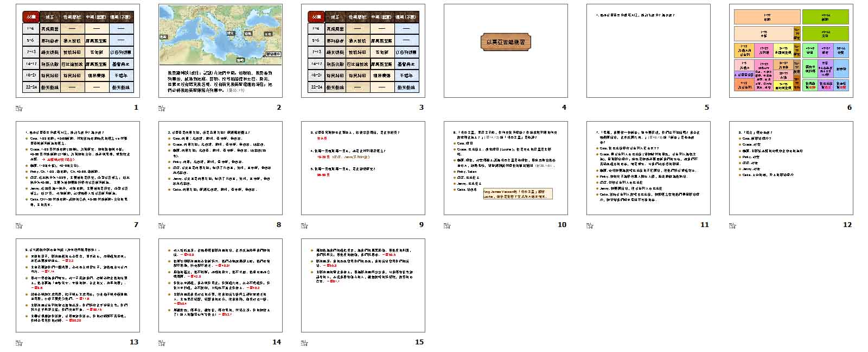
Task: Play animation icon under slide 10
Action: click(447, 225)
